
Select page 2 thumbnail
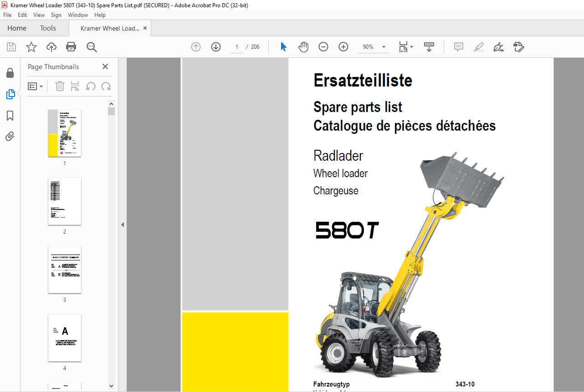click(x=65, y=201)
